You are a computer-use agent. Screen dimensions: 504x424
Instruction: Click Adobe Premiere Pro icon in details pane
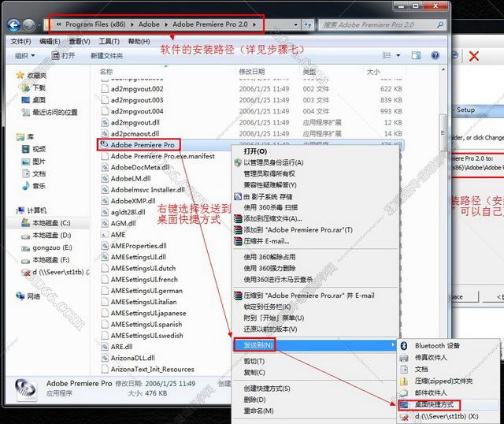[25, 389]
